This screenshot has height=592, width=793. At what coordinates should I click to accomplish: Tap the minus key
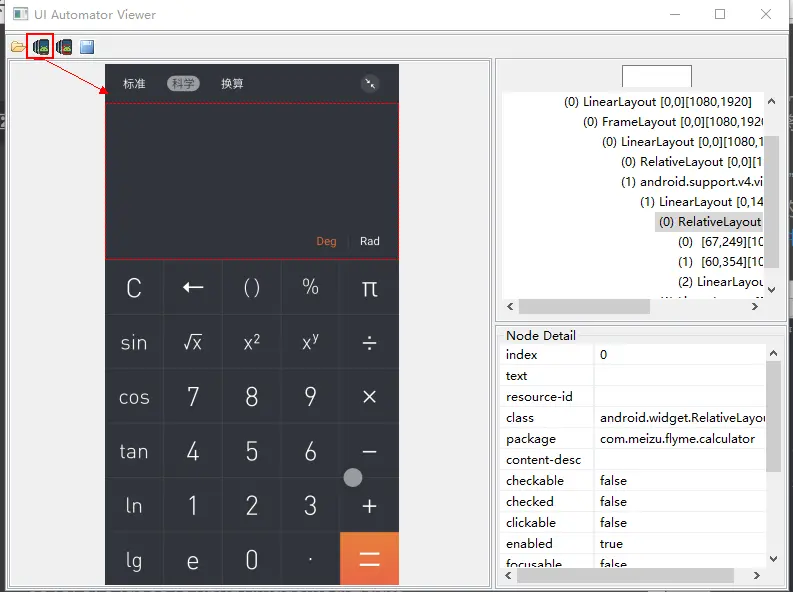point(369,451)
